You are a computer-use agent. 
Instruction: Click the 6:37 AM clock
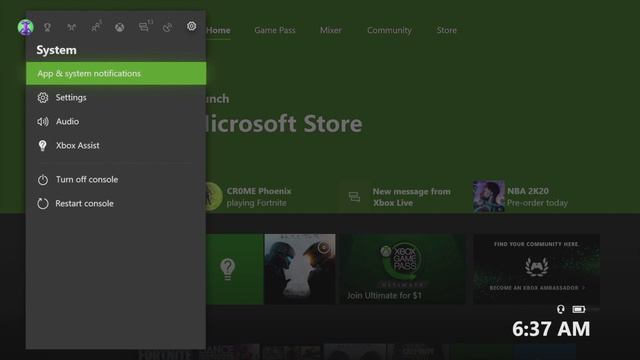point(551,329)
